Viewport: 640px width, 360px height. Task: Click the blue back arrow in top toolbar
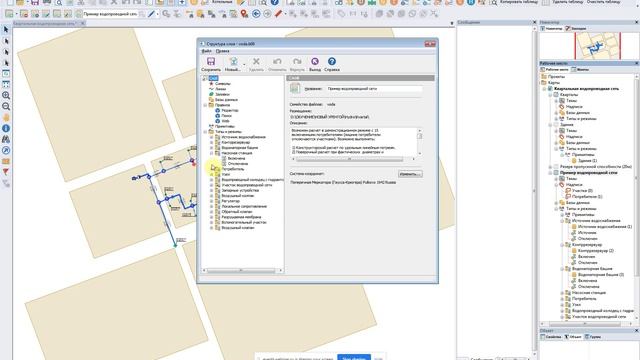click(x=256, y=14)
